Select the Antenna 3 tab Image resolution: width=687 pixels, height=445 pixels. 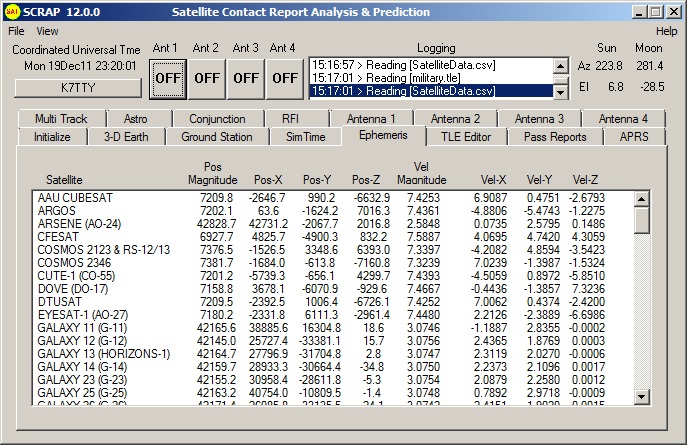coord(539,119)
